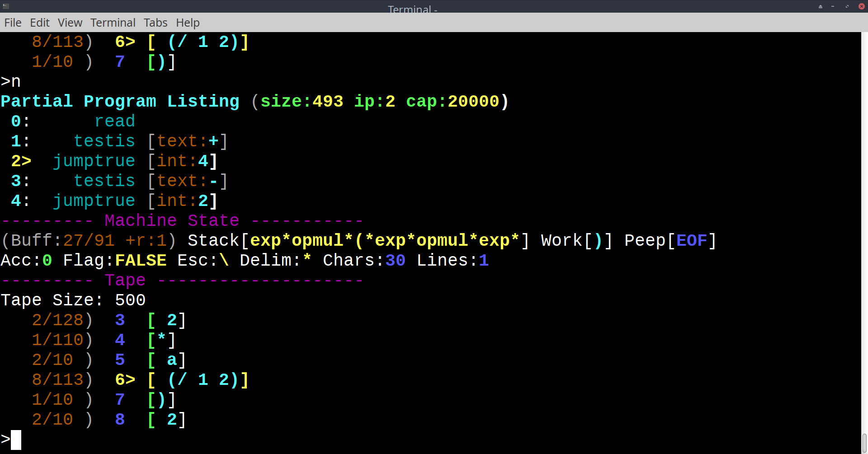Click the 'EOF' text in Peep
Screen dimensions: 868x454
coord(691,240)
